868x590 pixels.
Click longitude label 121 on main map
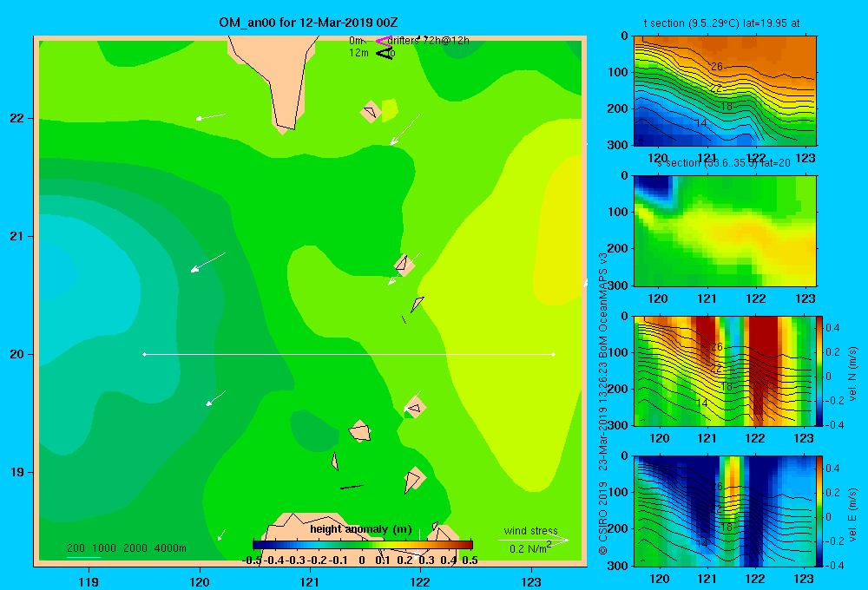point(310,581)
